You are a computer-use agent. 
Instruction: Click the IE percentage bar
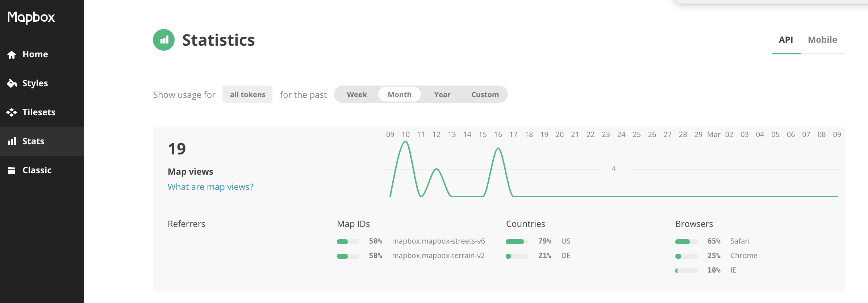687,271
